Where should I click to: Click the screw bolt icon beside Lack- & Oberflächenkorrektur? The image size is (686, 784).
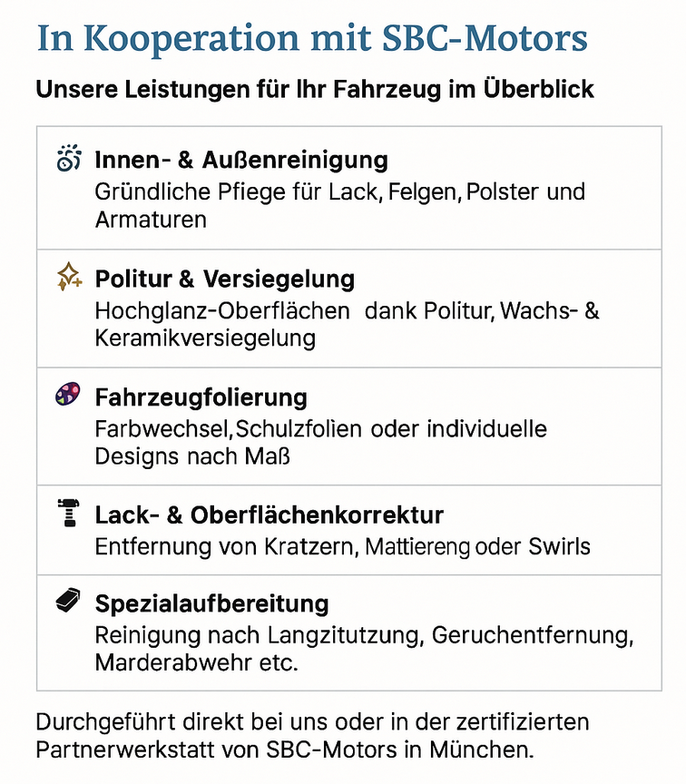pos(68,513)
